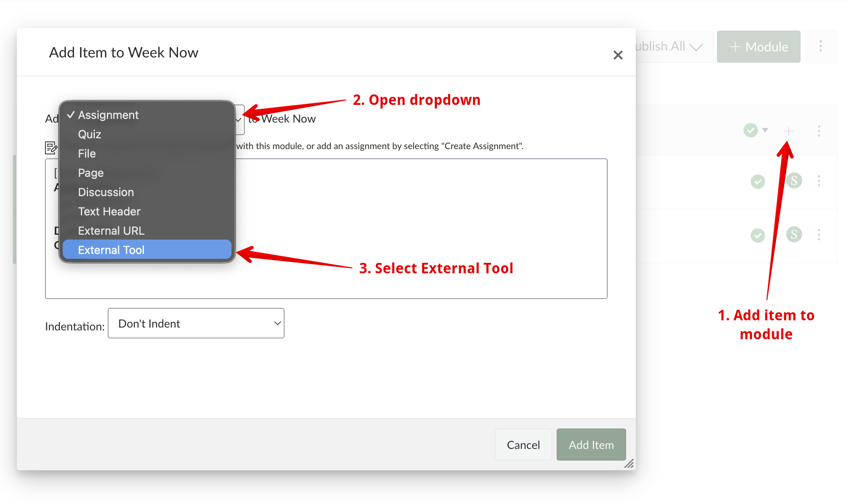Pick the Text Header option

point(109,211)
